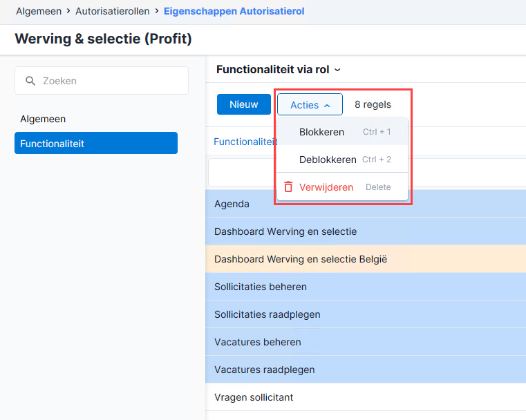Click Eigenschappen Autorisatierol breadcrumb

234,11
